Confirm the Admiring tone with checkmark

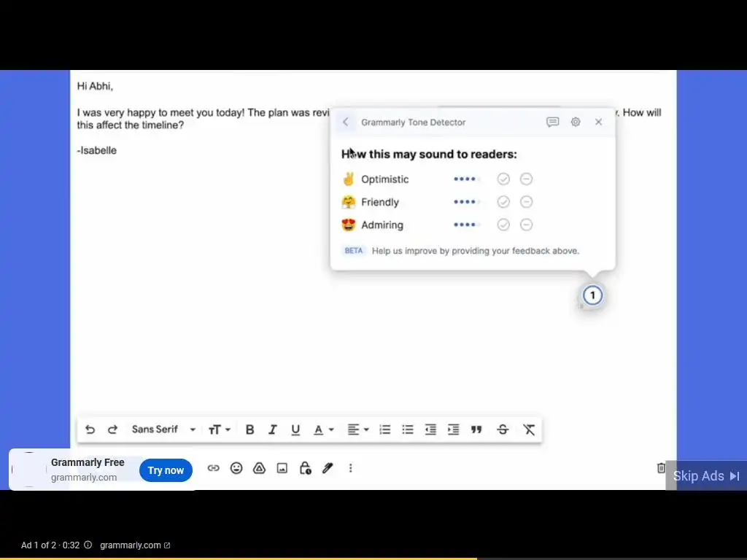503,225
